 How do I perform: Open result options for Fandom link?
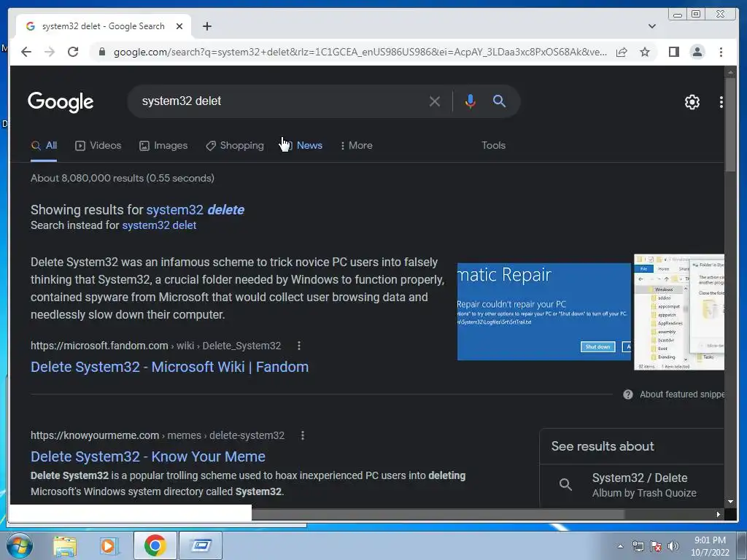[x=298, y=346]
